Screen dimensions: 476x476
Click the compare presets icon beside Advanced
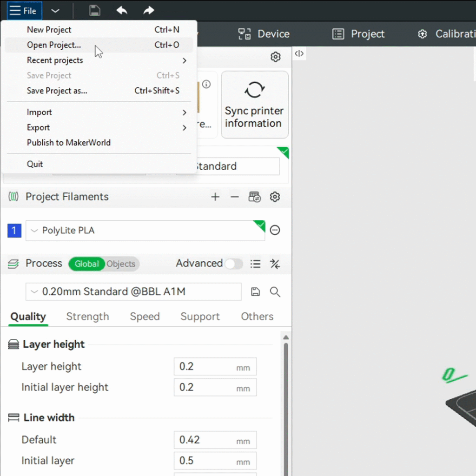click(275, 264)
